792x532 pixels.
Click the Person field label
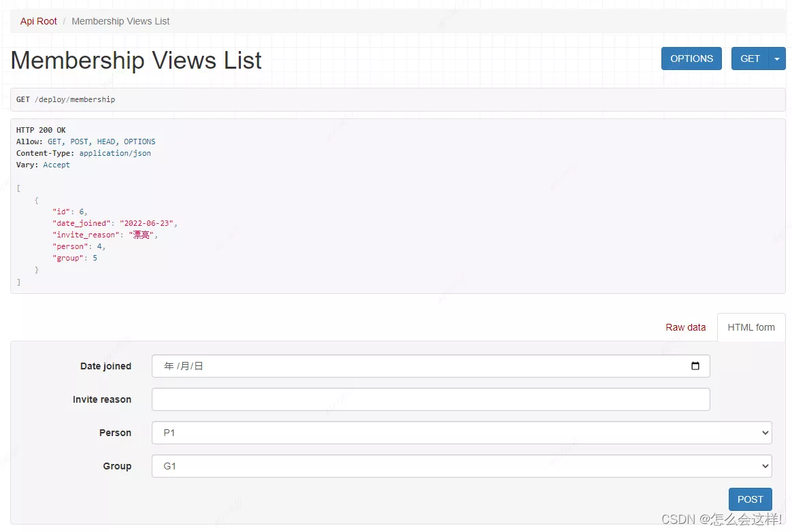[115, 433]
